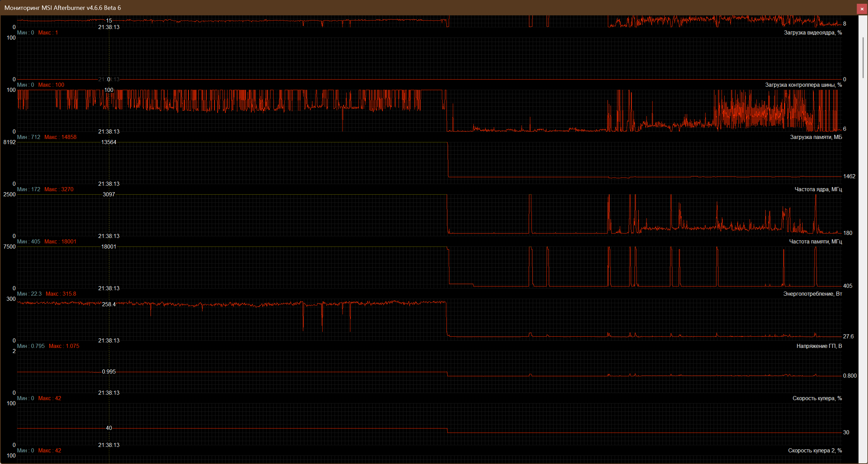The image size is (868, 464).
Task: Click the current value 1462 beside memory graph
Action: [849, 177]
